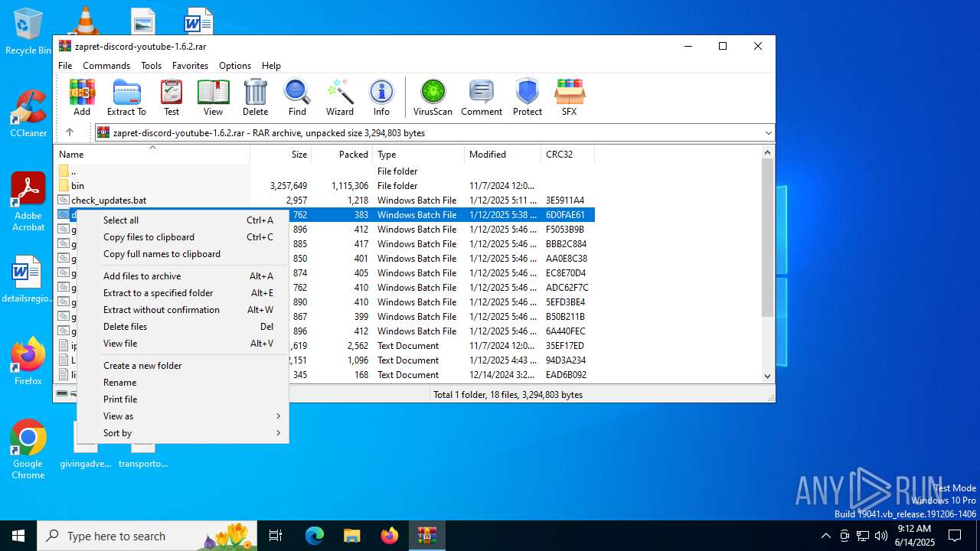Open the File menu

click(65, 66)
